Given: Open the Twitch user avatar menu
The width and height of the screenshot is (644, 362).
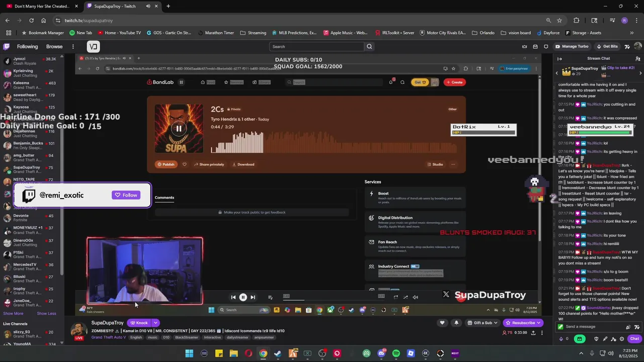Looking at the screenshot, I should 638,46.
